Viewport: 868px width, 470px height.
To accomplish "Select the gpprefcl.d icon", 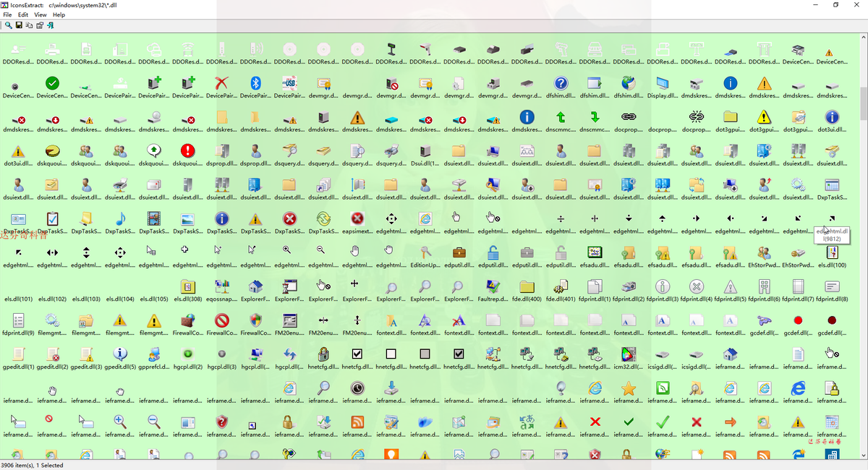I will (153, 354).
